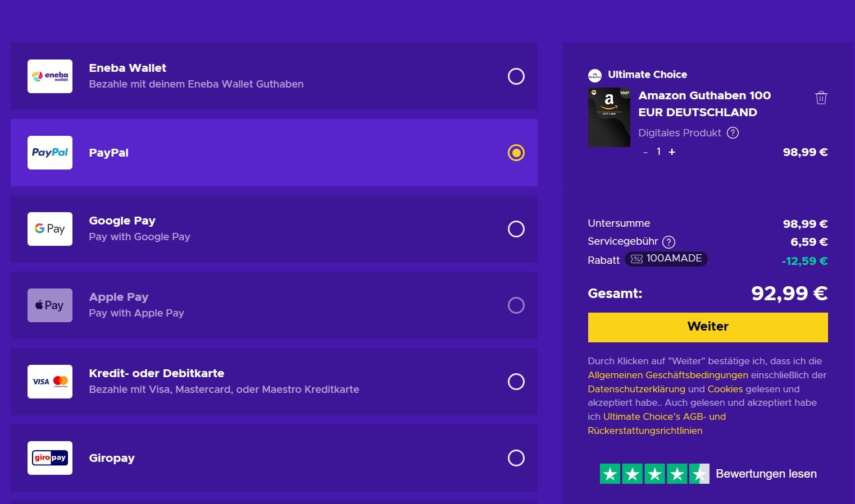Click the Digitales Produkt label
This screenshot has width=855, height=504.
tap(680, 133)
